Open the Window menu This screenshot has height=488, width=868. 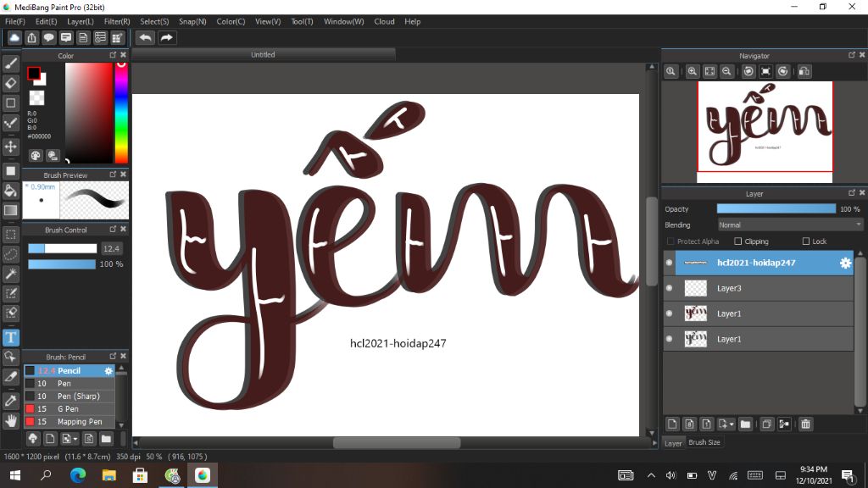pyautogui.click(x=343, y=21)
